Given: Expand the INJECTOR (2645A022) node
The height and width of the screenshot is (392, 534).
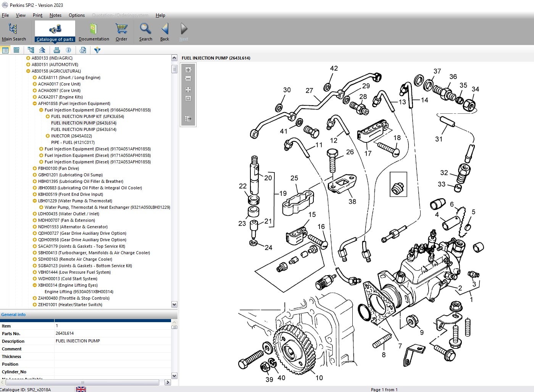Looking at the screenshot, I should click(x=48, y=136).
